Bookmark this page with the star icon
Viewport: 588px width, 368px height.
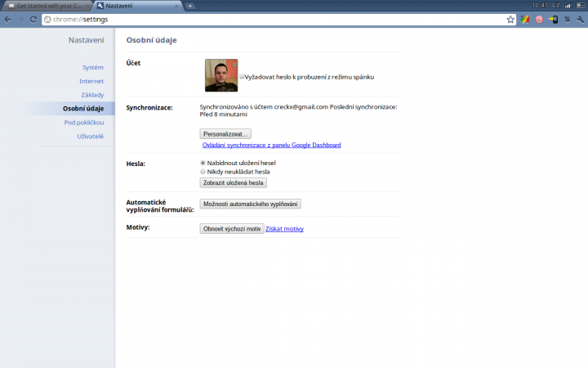[x=510, y=20]
